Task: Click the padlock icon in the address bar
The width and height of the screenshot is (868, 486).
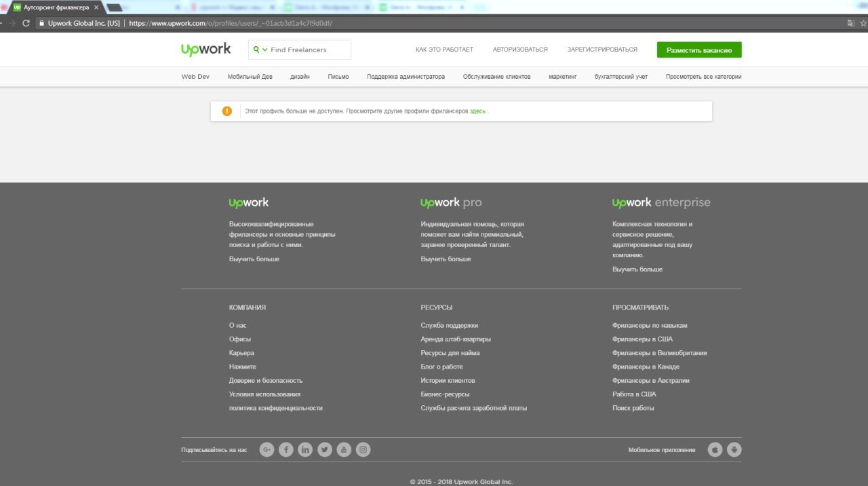Action: [x=41, y=23]
